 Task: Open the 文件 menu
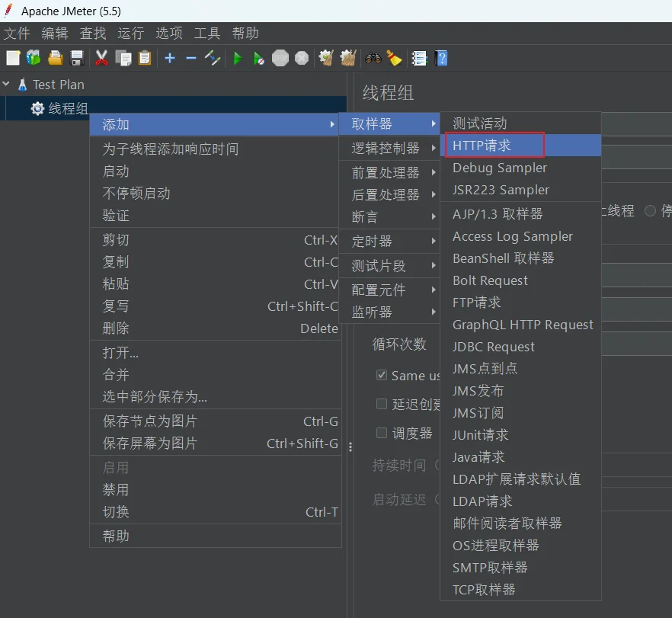tap(17, 33)
